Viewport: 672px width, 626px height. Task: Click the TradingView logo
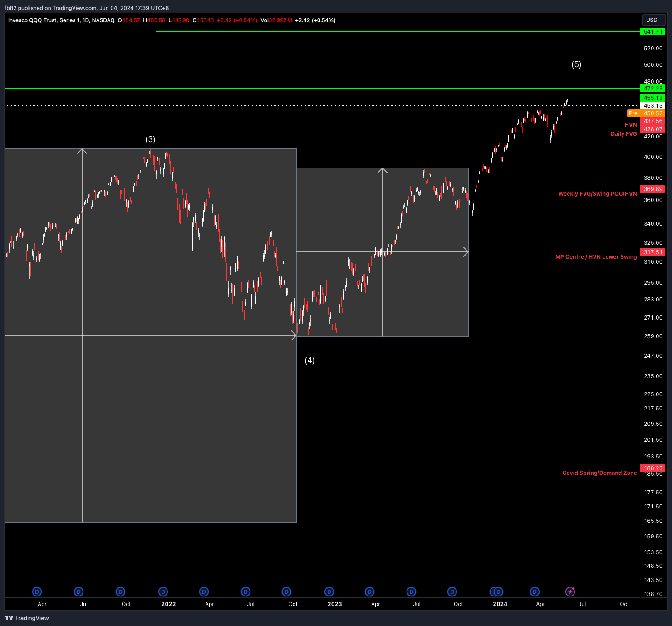(x=27, y=618)
